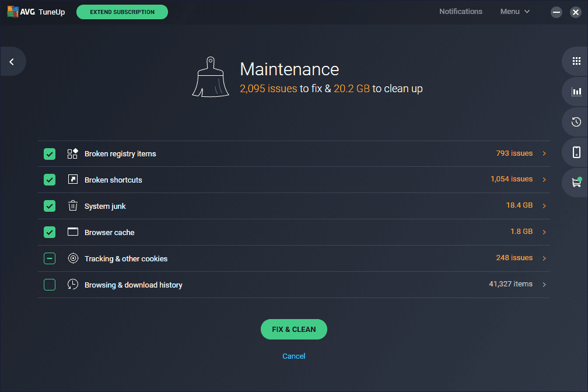Click the Maintenance broom icon
The height and width of the screenshot is (392, 588).
pyautogui.click(x=211, y=77)
